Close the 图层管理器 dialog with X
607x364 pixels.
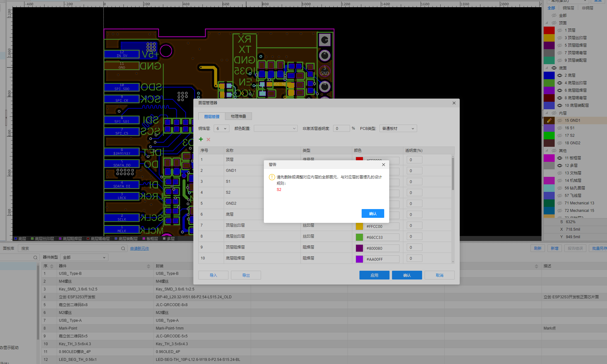pyautogui.click(x=454, y=103)
